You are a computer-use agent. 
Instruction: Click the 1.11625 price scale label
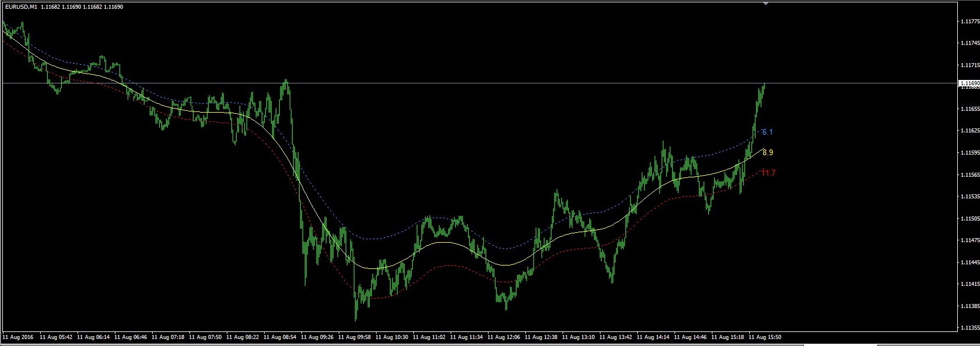click(969, 131)
